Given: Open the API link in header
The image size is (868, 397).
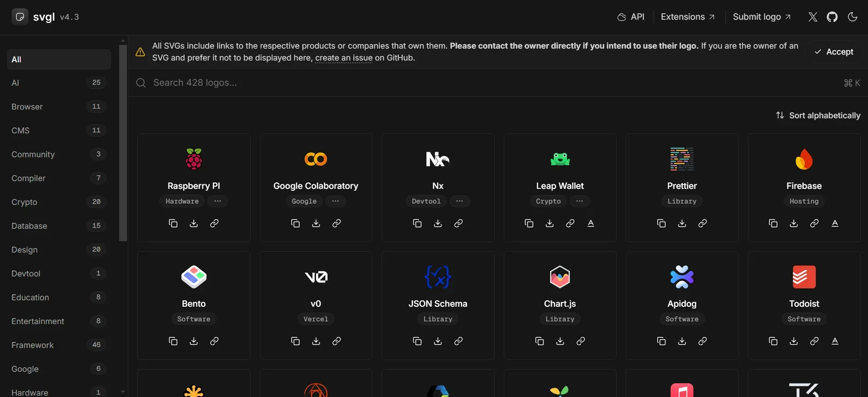Looking at the screenshot, I should 631,17.
